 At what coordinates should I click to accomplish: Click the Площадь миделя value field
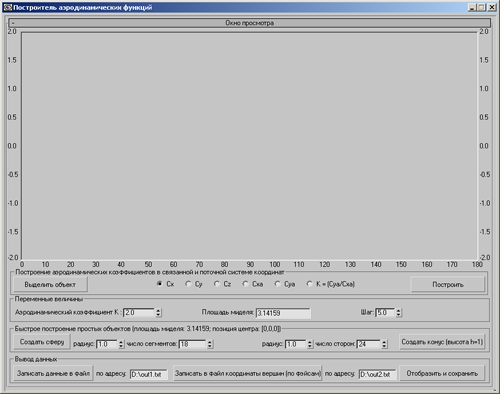(x=283, y=313)
